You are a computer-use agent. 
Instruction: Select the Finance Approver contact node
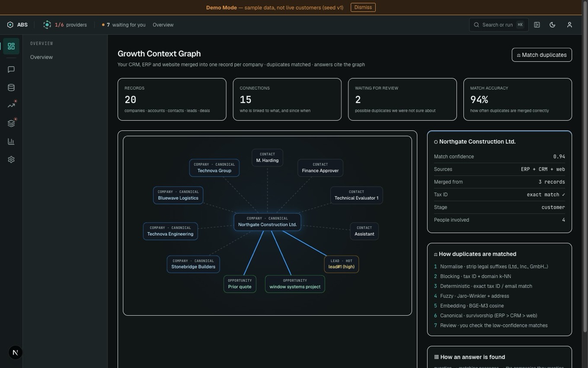(x=320, y=168)
